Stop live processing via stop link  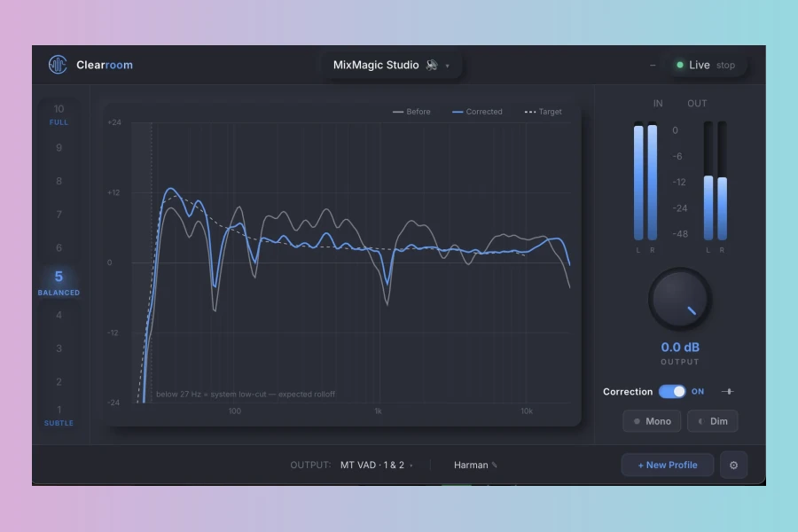point(725,65)
